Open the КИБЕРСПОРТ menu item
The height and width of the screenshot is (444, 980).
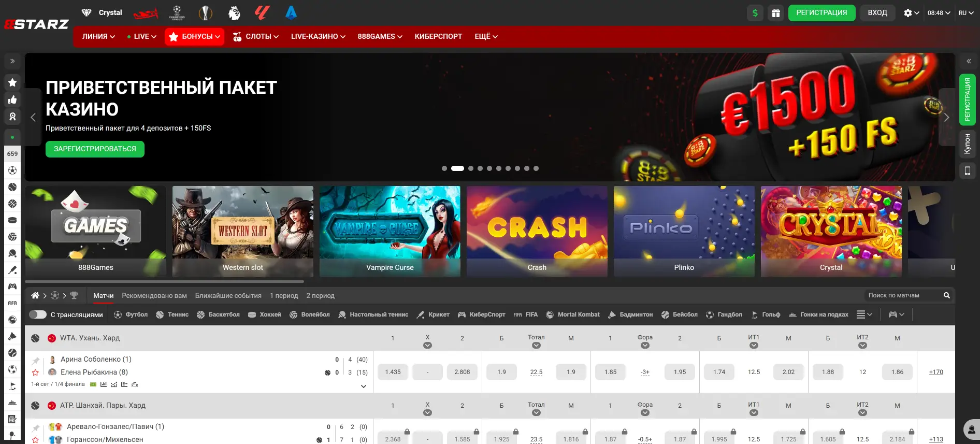click(x=438, y=36)
